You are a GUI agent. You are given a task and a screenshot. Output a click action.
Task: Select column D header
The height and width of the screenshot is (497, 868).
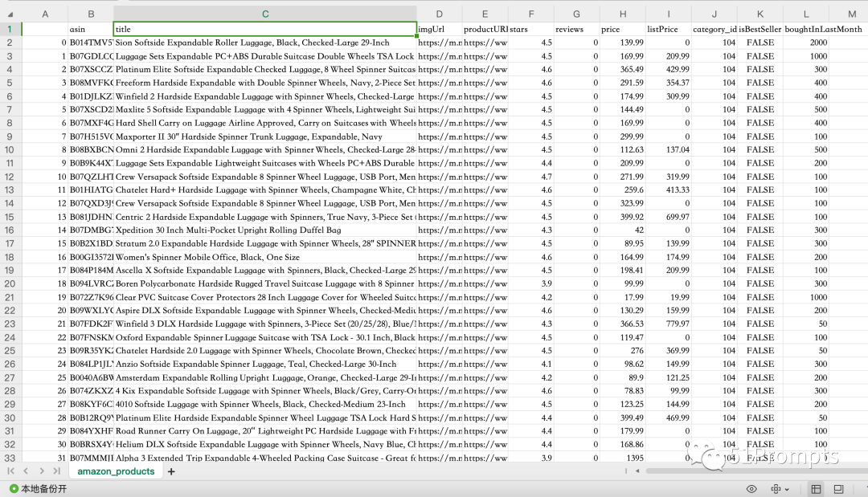pos(440,14)
